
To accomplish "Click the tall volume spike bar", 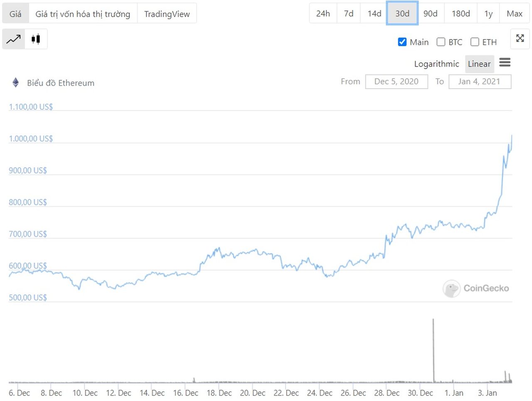I will pyautogui.click(x=433, y=350).
